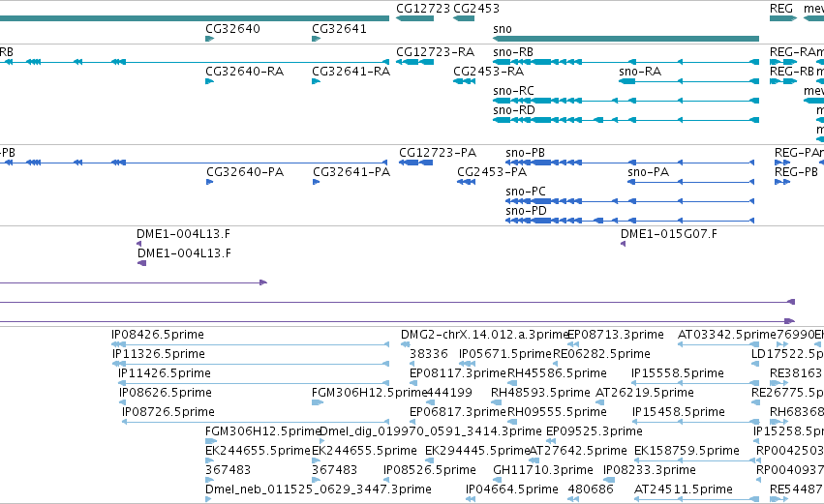Click EST IP15558.5prime
The image size is (824, 504).
pos(678,373)
